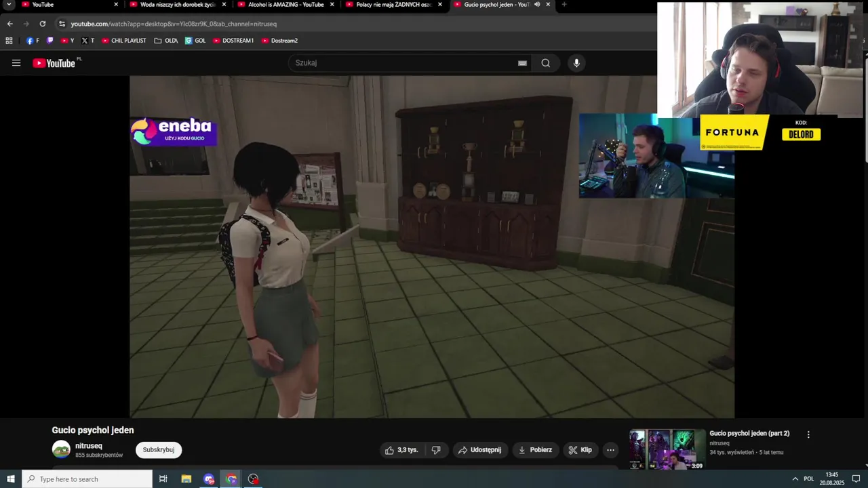Share the video via Udostępnij
Image resolution: width=868 pixels, height=488 pixels.
[480, 450]
